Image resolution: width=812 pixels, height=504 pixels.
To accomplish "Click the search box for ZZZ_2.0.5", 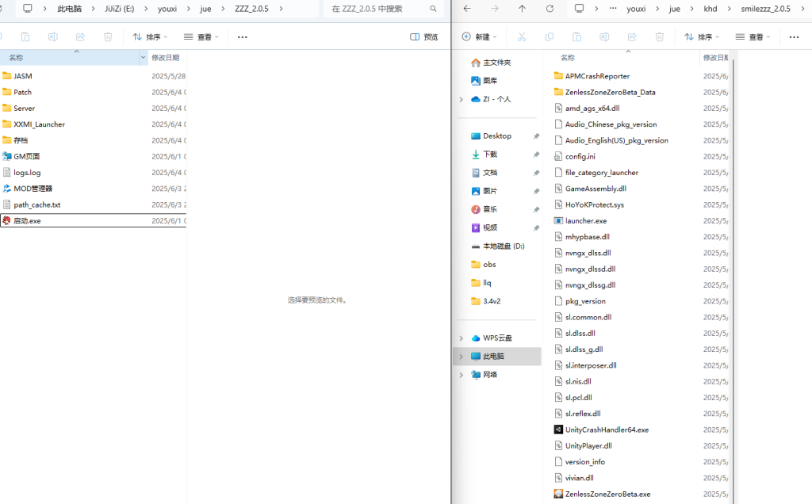I will (377, 9).
